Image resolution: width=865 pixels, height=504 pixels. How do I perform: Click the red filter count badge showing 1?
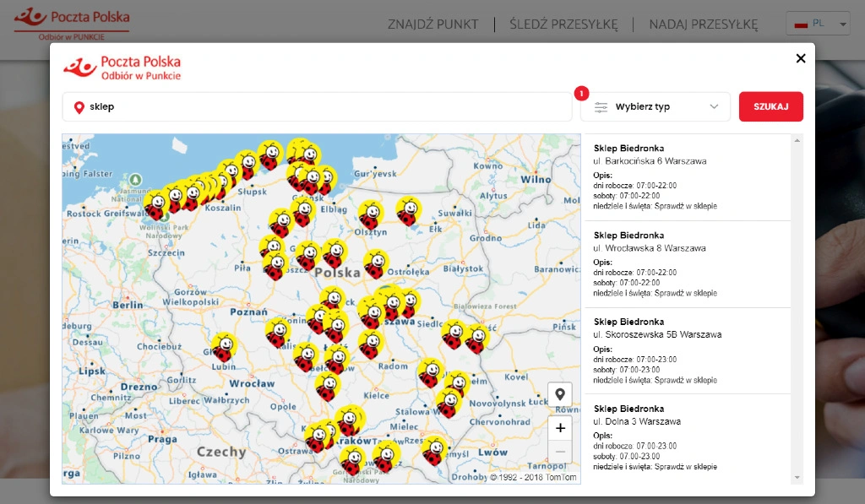pos(581,93)
